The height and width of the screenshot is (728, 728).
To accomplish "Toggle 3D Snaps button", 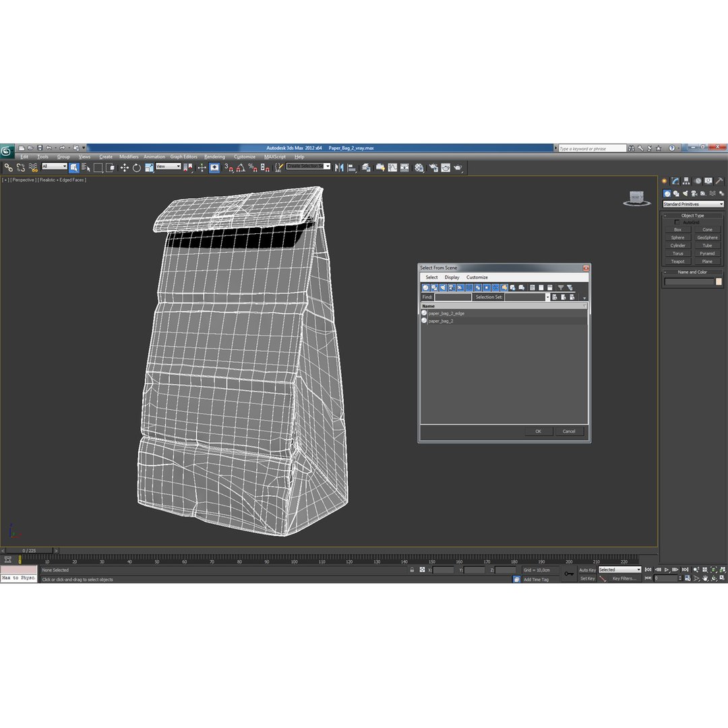I will click(229, 168).
